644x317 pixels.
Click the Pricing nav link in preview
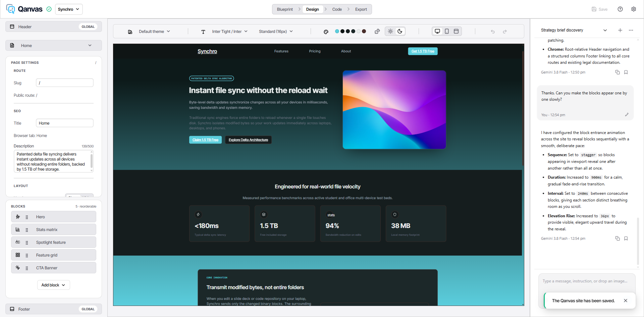pos(315,51)
